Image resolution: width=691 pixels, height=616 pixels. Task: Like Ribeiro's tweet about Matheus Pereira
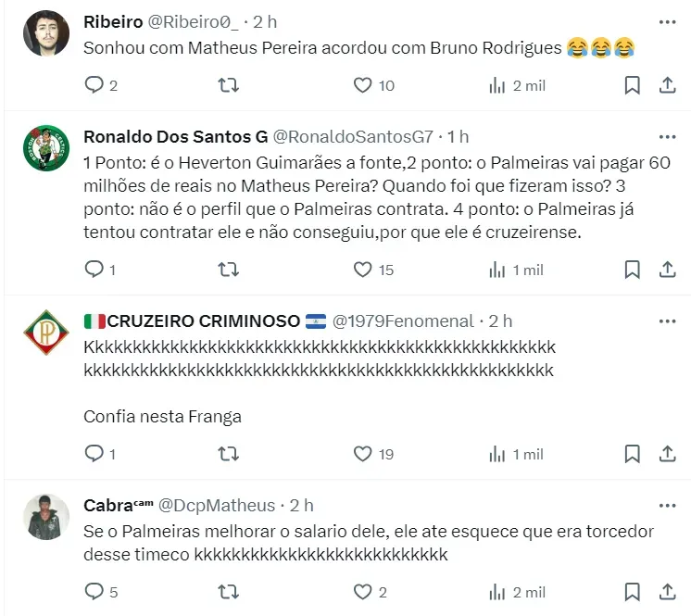[364, 85]
